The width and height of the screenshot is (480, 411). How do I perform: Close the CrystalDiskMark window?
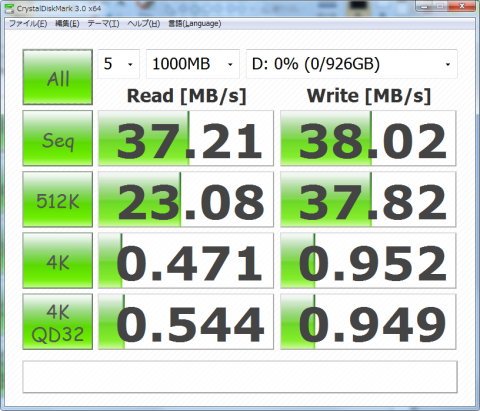(462, 6)
